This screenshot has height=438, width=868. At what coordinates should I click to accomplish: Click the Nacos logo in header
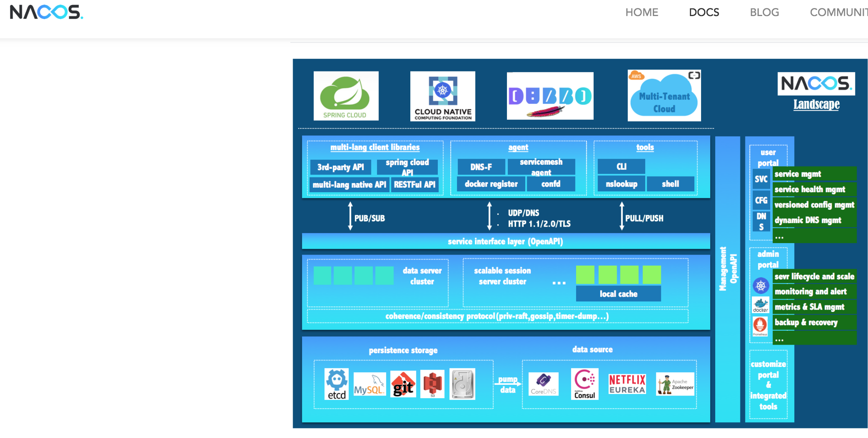pyautogui.click(x=46, y=12)
